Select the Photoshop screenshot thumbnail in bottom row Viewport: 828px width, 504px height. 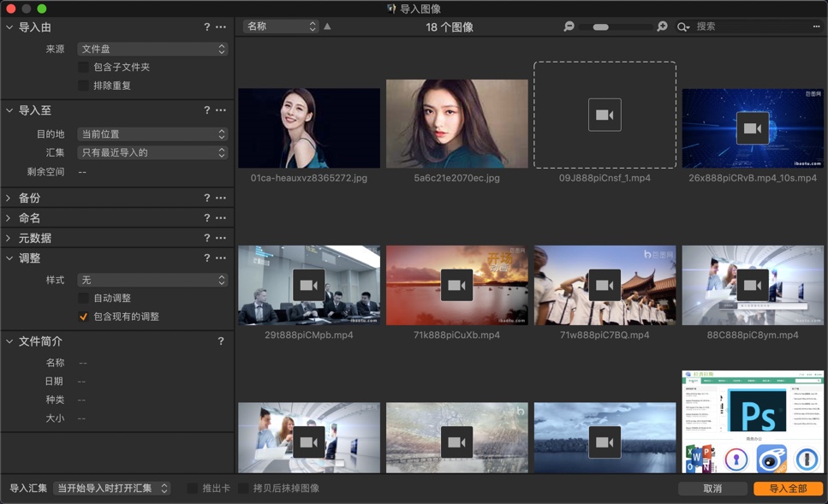tap(753, 422)
